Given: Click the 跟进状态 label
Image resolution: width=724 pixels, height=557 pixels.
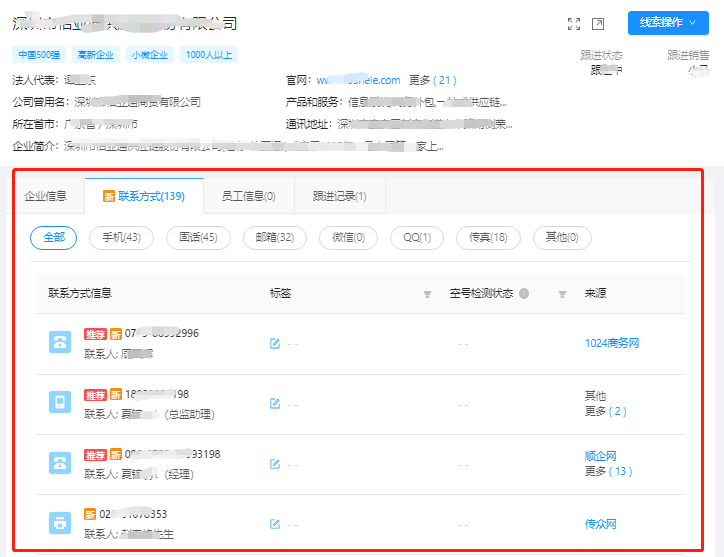Looking at the screenshot, I should coord(601,55).
